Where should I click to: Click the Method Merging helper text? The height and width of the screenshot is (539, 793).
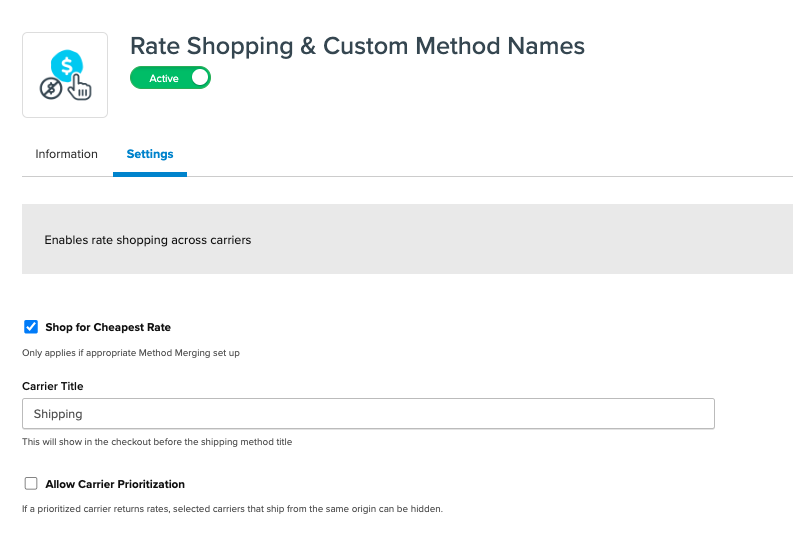(x=131, y=353)
